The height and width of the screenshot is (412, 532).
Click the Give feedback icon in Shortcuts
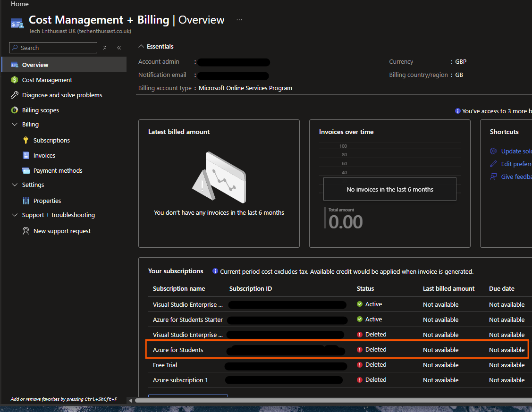(493, 177)
